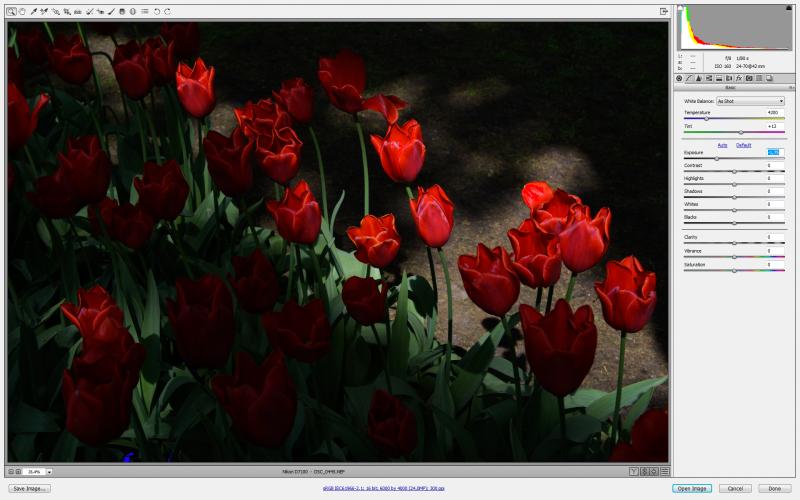Screen dimensions: 800x500
Task: Rotate image 90 degrees clockwise
Action: click(x=167, y=11)
